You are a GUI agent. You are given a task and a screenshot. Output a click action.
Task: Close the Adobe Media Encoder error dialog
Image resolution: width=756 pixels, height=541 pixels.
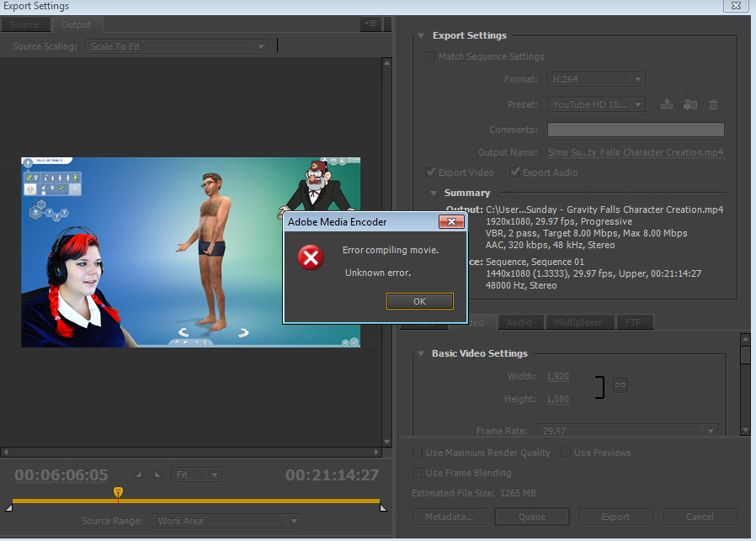(452, 222)
